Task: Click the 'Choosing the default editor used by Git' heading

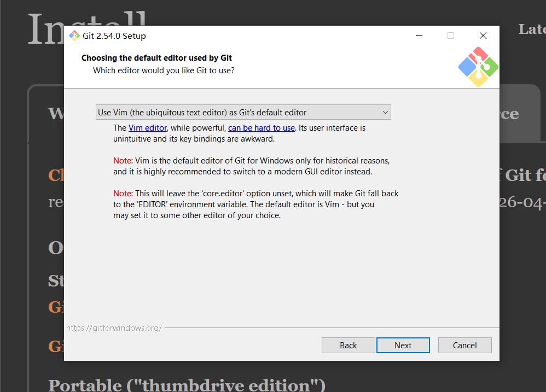Action: click(156, 58)
